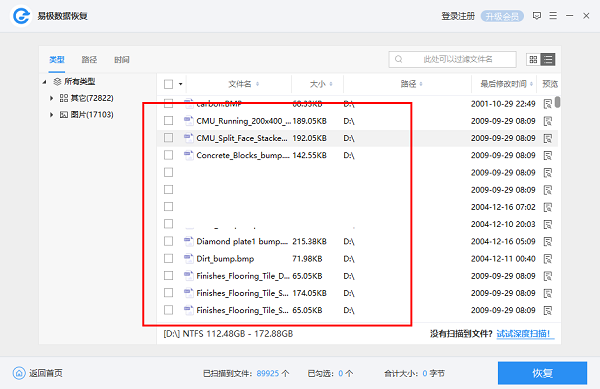This screenshot has width=600, height=389.
Task: Open the hamburger menu icon in title bar
Action: pyautogui.click(x=553, y=16)
